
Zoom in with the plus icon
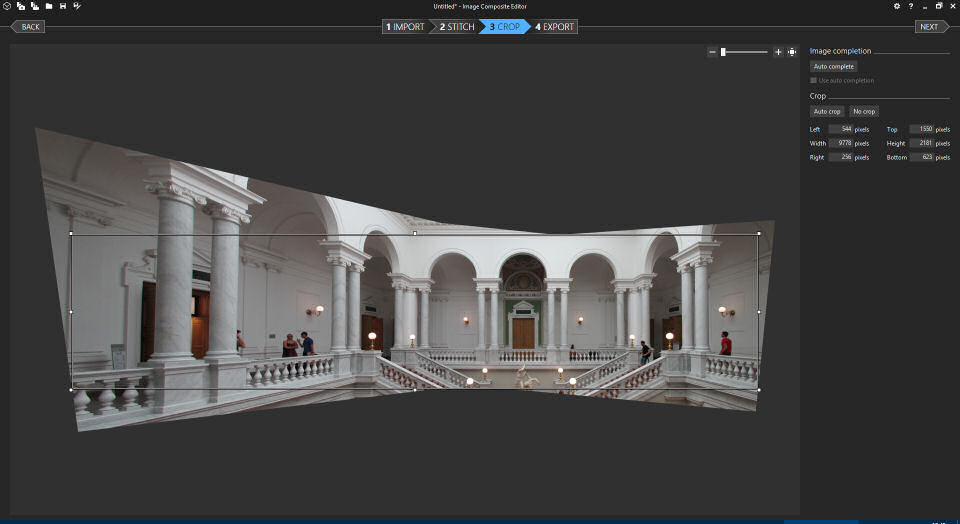(x=778, y=52)
